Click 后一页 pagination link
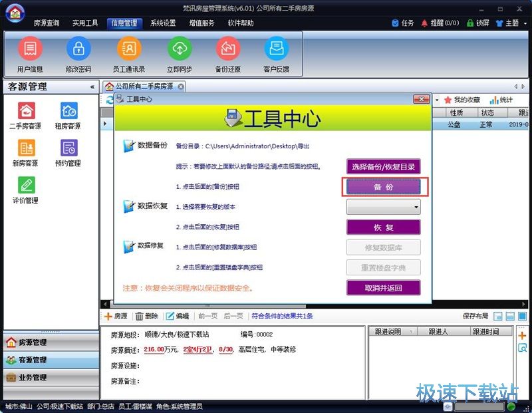Viewport: 532px width, 413px height. tap(233, 317)
